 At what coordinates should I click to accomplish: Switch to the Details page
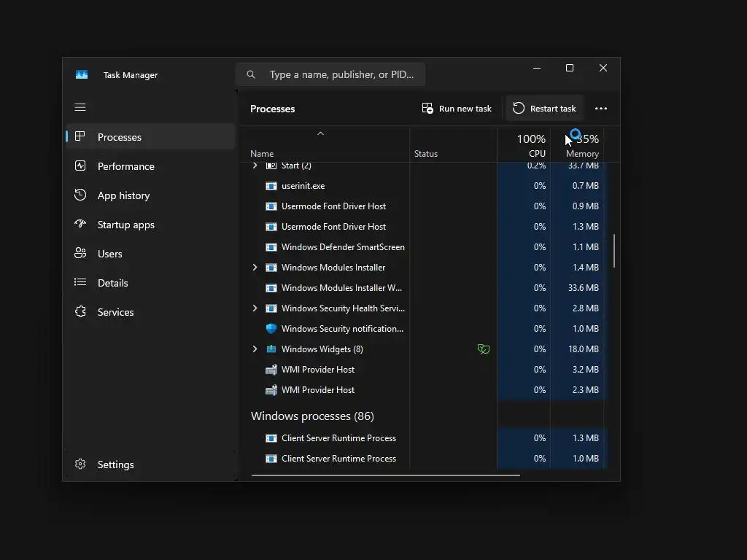150,283
